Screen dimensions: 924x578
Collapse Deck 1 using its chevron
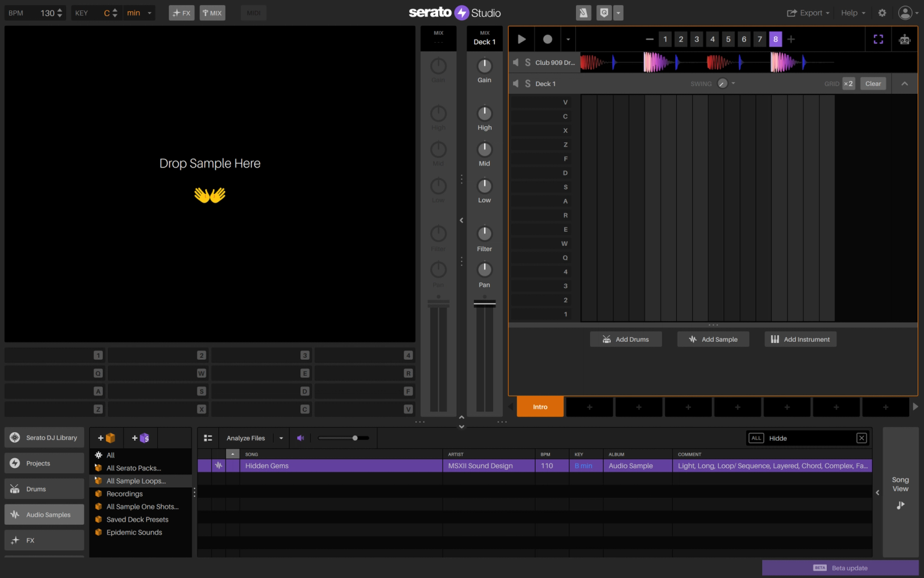click(904, 83)
